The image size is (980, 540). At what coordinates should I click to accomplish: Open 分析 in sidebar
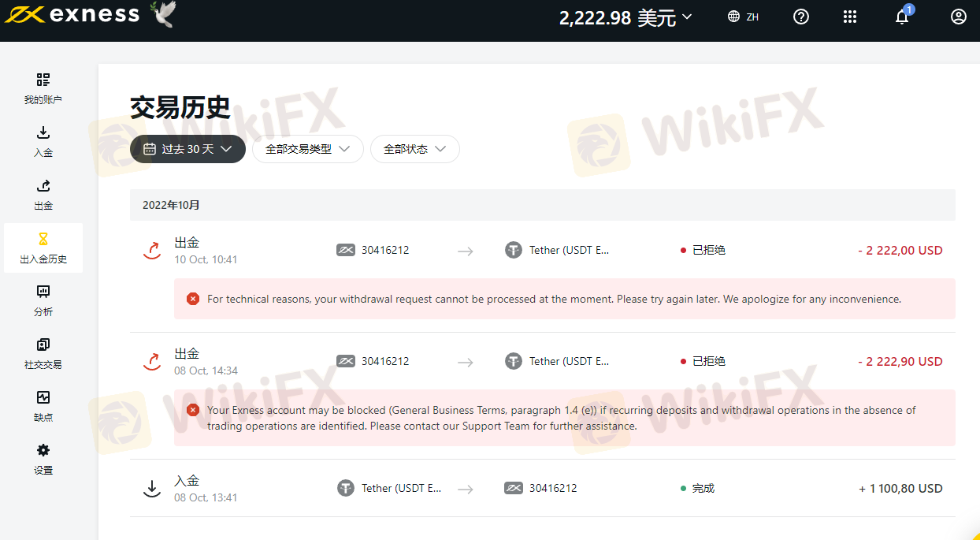(x=43, y=300)
